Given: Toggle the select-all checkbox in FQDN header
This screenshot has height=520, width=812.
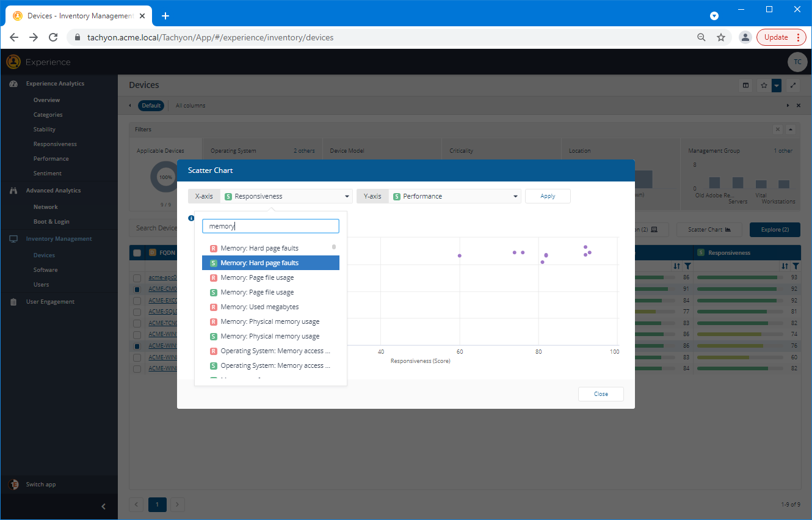Looking at the screenshot, I should click(x=137, y=253).
